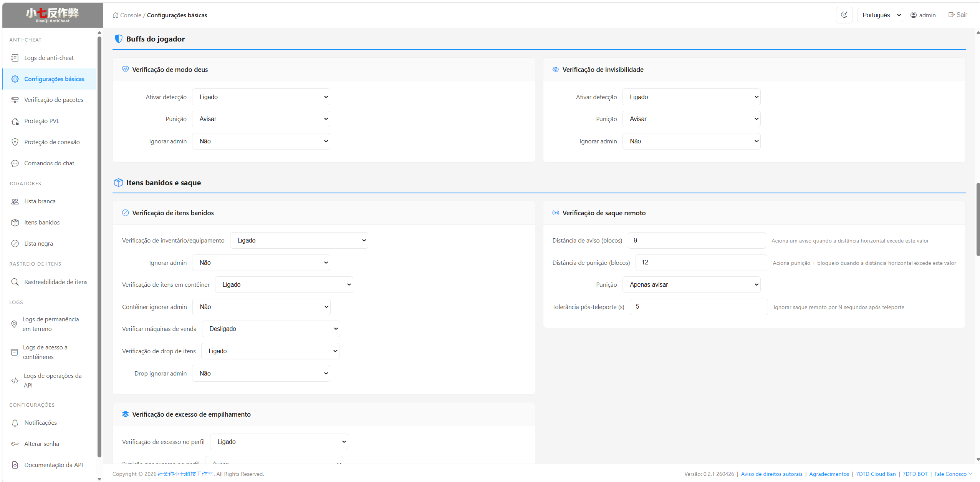Open god mode Ativar detecção dropdown

261,97
